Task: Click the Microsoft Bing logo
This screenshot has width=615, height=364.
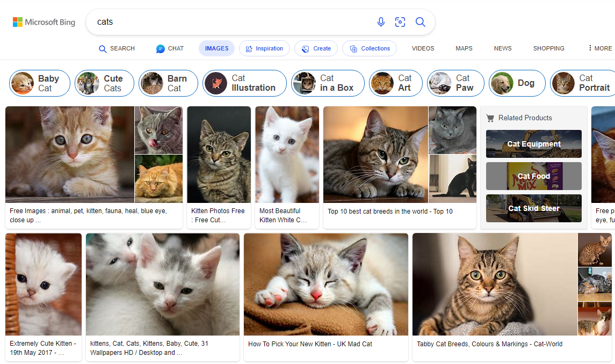Action: coord(44,22)
